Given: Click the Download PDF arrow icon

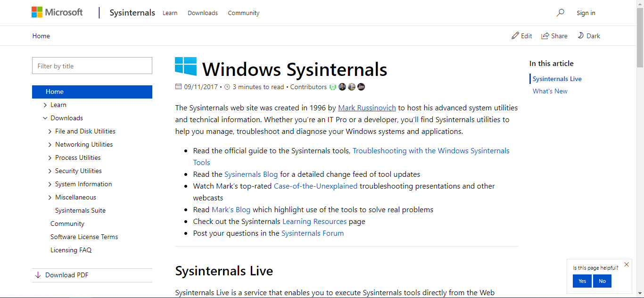Looking at the screenshot, I should (38, 275).
